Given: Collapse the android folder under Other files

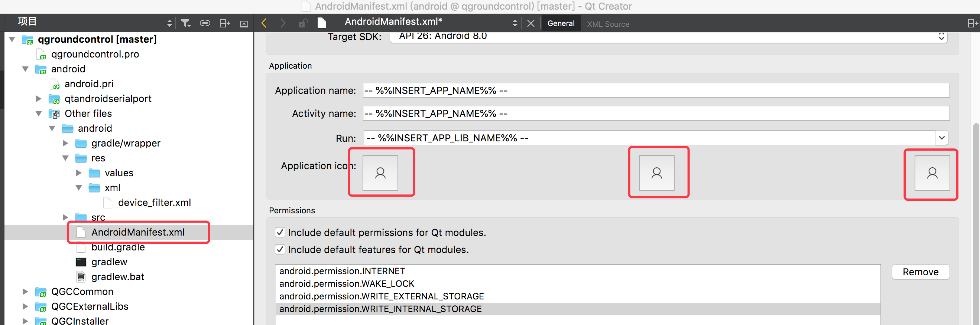Looking at the screenshot, I should [52, 128].
